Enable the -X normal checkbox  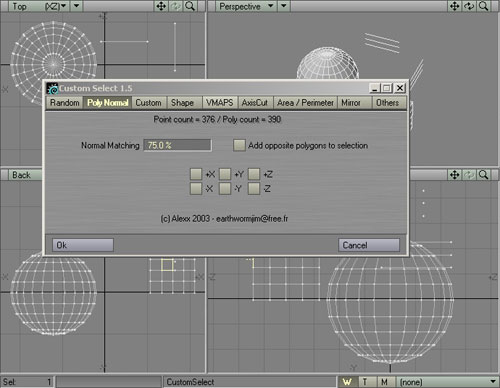pos(196,188)
